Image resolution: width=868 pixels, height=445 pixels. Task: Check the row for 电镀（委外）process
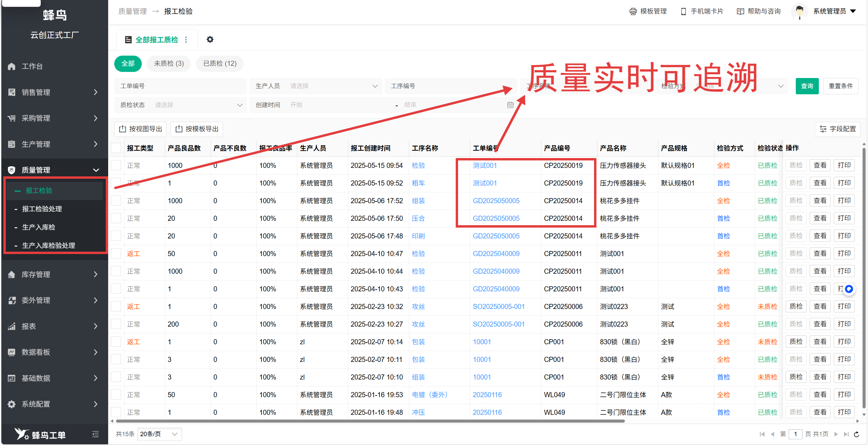pos(116,395)
